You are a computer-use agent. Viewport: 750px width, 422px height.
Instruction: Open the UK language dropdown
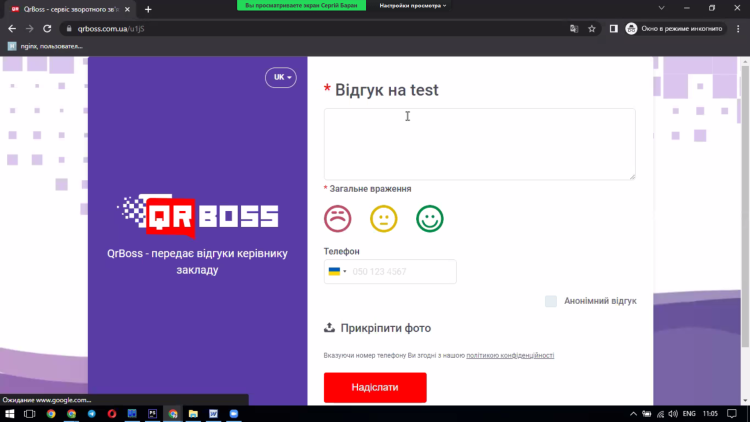(280, 78)
